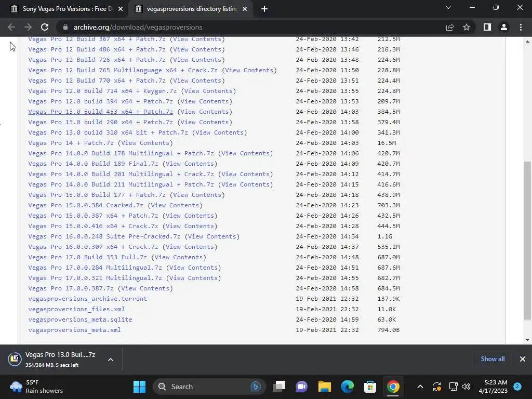Download Vegas Pro 12.0 Build 714 x64 + Keygen.7z

(102, 91)
